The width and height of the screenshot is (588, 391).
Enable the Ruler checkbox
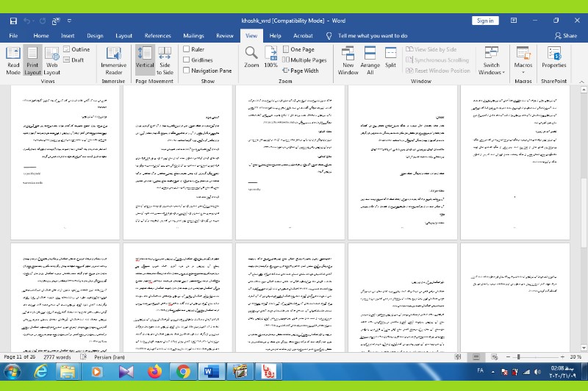pos(187,49)
